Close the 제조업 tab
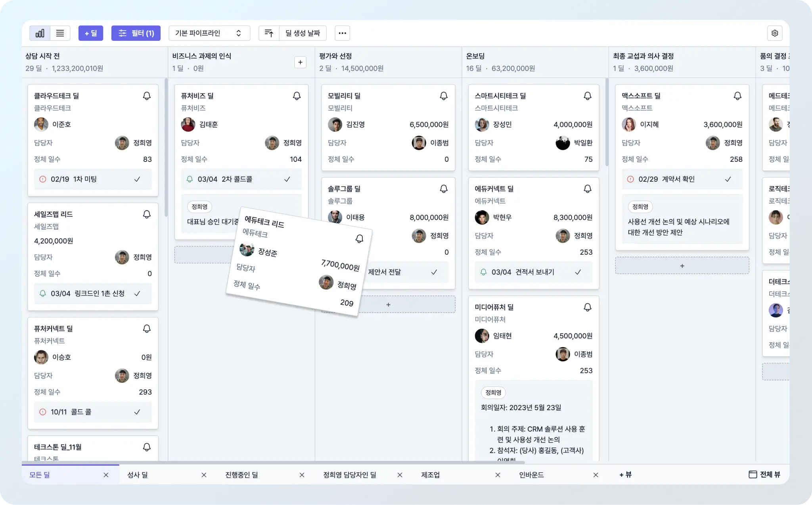Screen dimensions: 812x505 (x=498, y=475)
